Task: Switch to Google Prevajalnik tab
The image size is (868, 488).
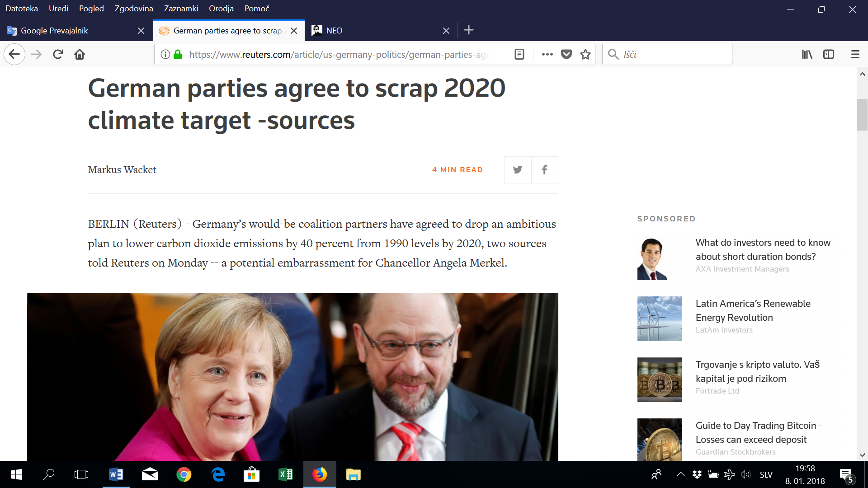Action: (x=76, y=30)
